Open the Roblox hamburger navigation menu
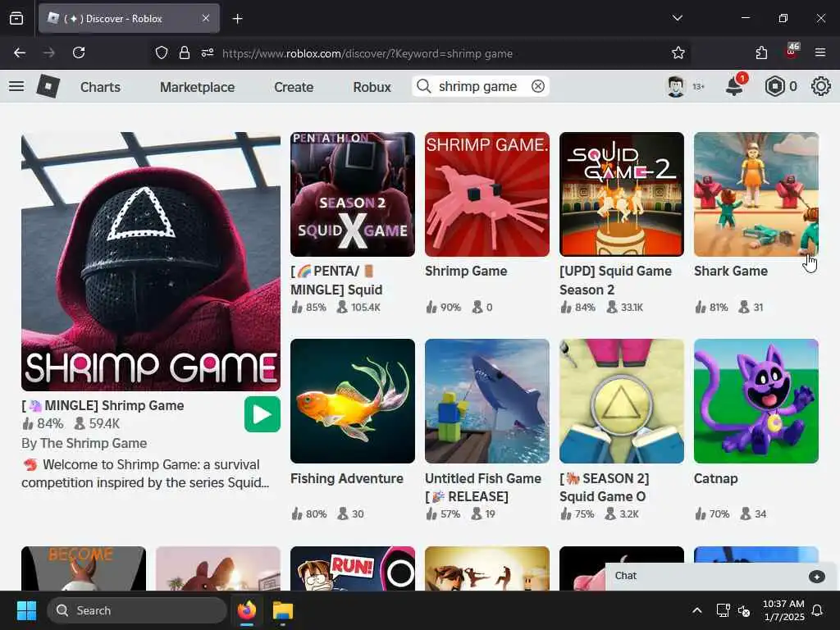 pyautogui.click(x=16, y=86)
